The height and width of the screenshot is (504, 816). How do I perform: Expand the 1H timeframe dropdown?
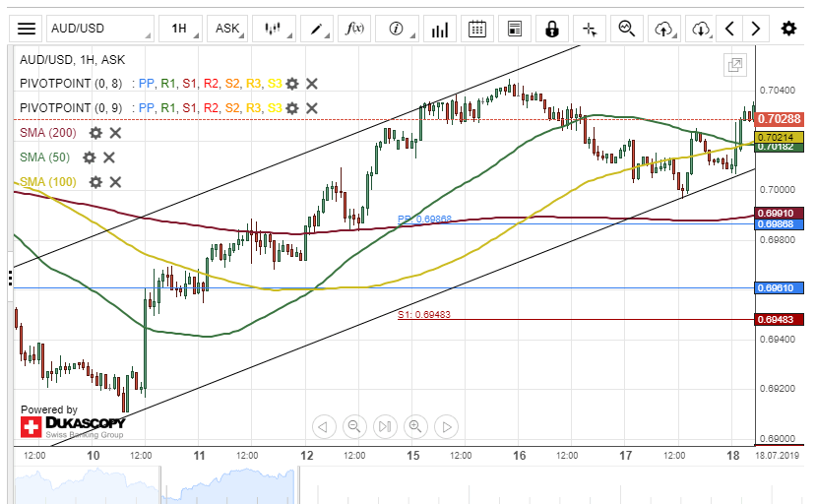(181, 29)
